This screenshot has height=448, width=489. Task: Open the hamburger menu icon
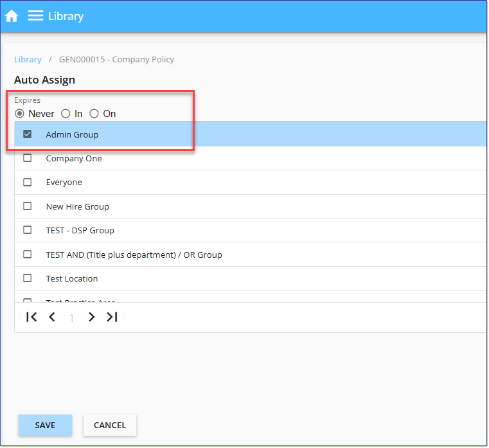coord(35,16)
